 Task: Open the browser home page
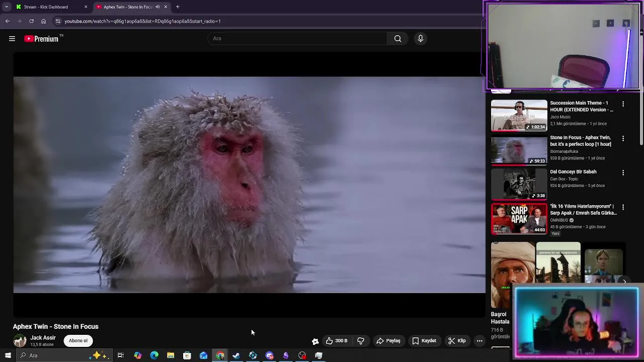pyautogui.click(x=44, y=21)
